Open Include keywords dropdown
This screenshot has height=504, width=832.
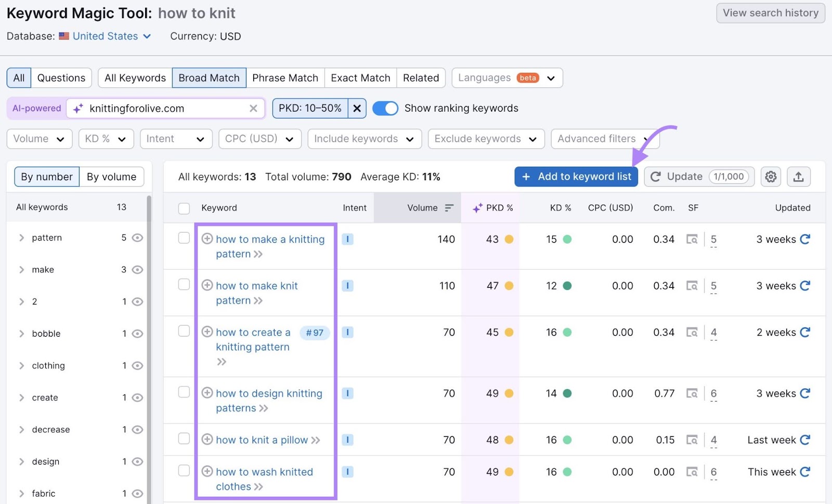365,139
